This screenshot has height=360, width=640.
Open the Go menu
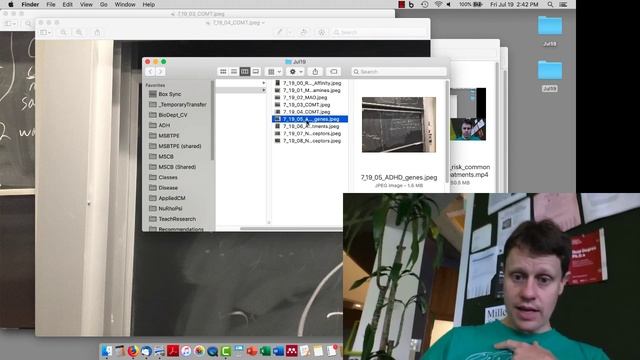tap(104, 4)
